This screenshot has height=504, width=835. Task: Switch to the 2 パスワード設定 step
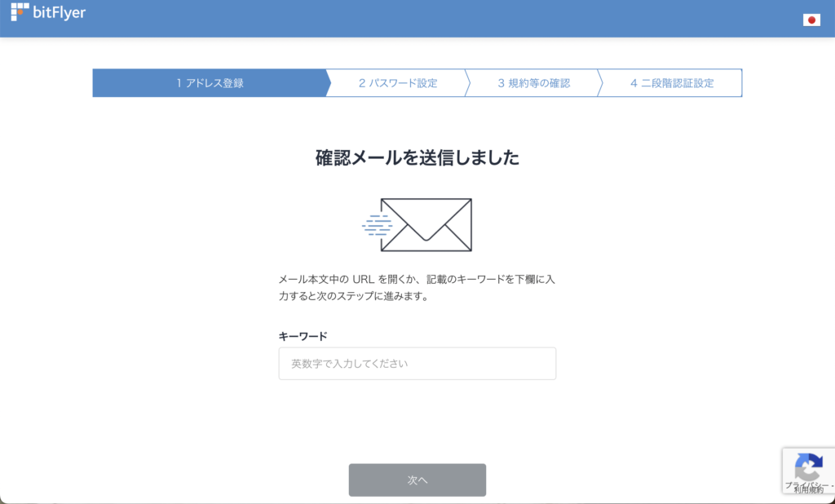point(395,82)
